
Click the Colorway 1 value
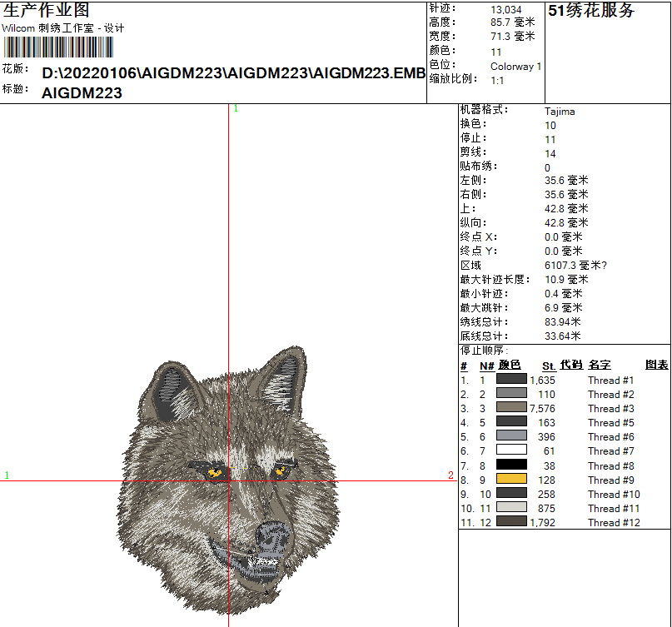coord(515,67)
